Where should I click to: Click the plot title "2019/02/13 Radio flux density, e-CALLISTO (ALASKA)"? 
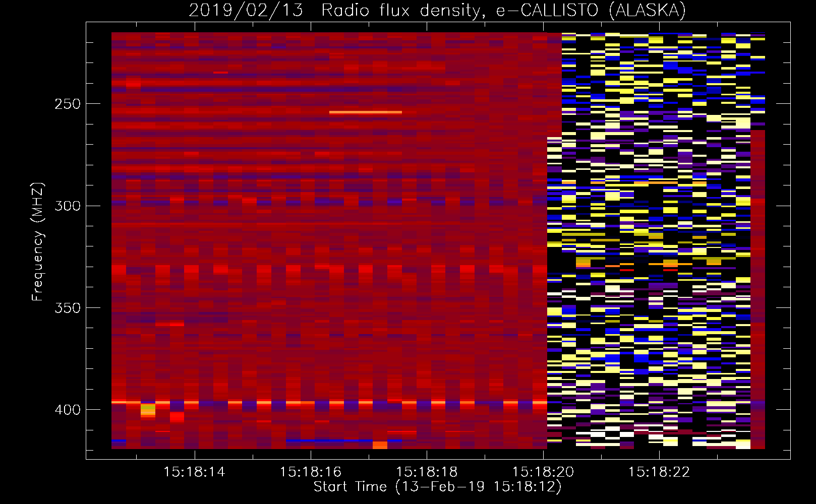tap(437, 10)
